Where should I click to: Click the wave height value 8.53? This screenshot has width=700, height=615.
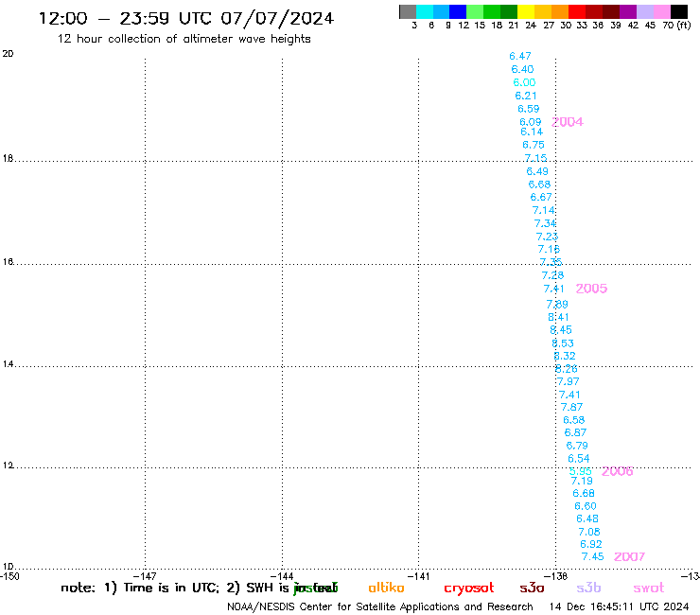(563, 343)
